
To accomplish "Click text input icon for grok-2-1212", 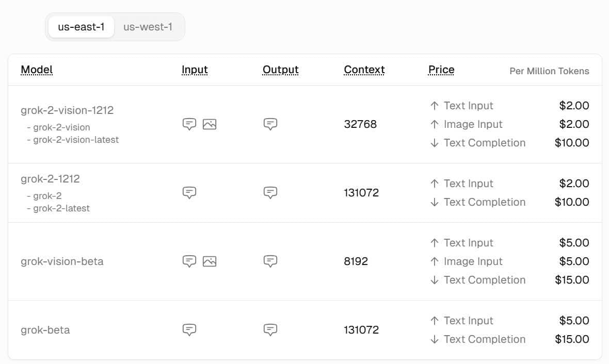I will coord(189,193).
